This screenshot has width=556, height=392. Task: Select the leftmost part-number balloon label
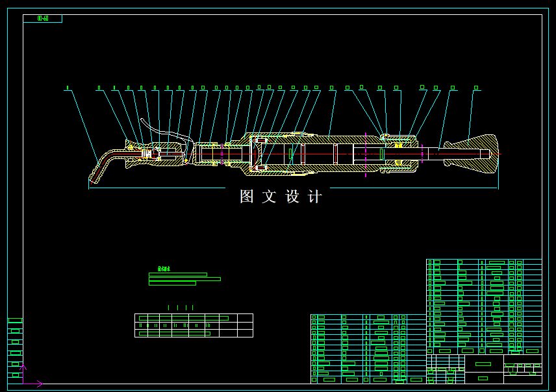68,88
